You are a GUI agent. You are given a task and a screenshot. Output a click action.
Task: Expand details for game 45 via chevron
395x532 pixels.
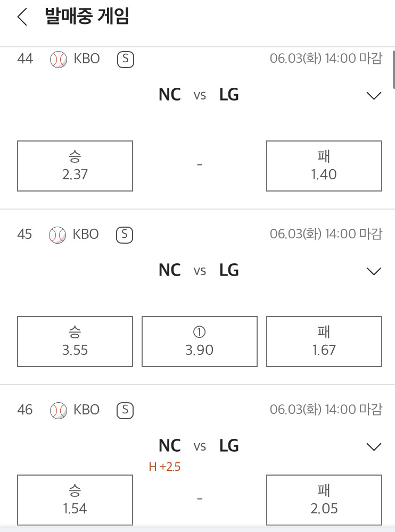click(374, 271)
